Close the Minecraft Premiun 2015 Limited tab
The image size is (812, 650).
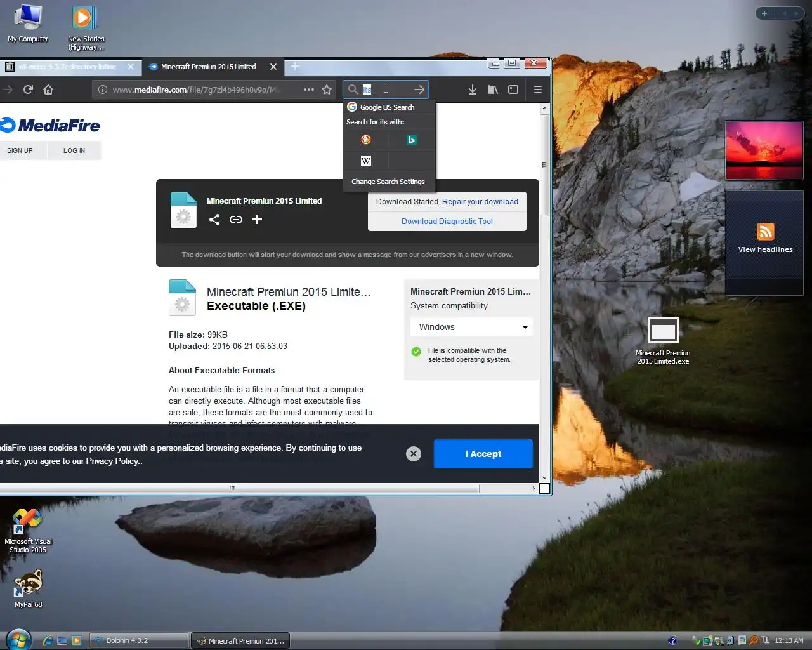tap(273, 67)
